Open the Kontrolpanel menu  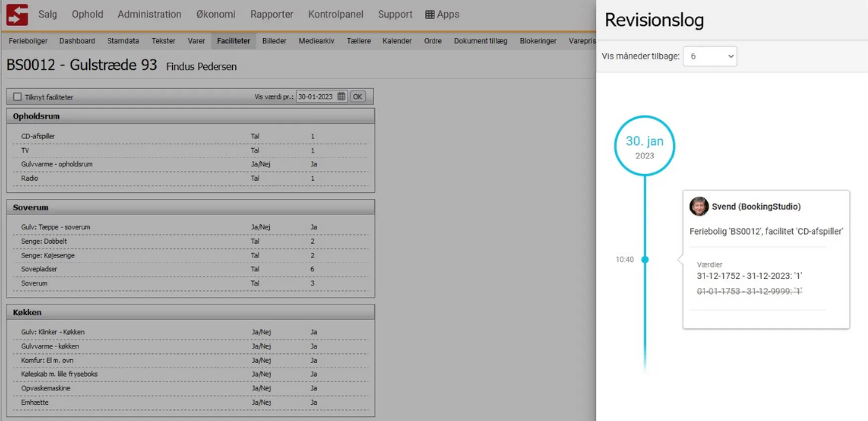(335, 14)
